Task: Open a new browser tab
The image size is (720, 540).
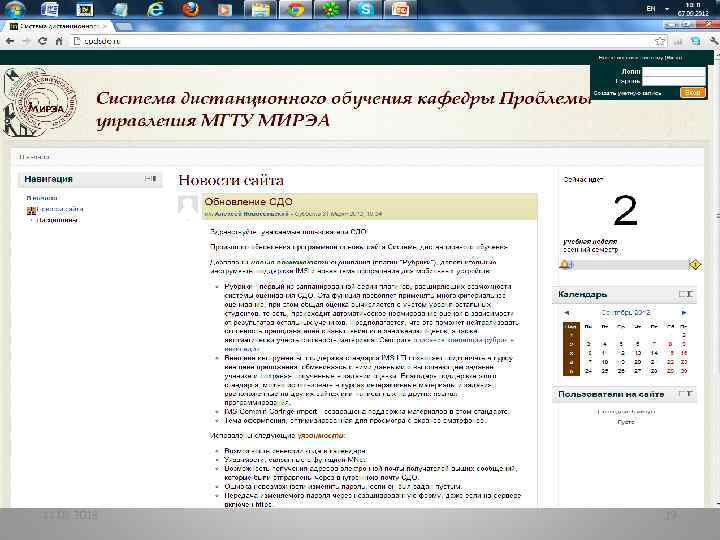Action: point(123,27)
